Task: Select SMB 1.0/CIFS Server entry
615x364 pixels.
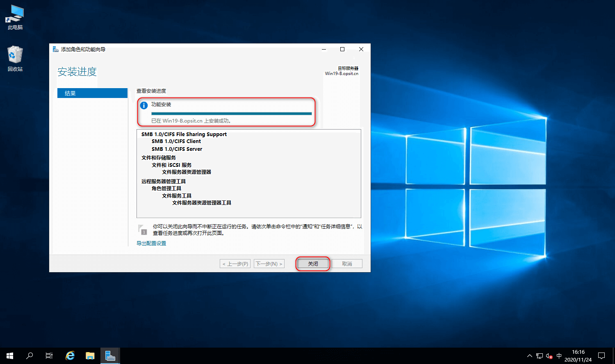Action: click(x=177, y=149)
